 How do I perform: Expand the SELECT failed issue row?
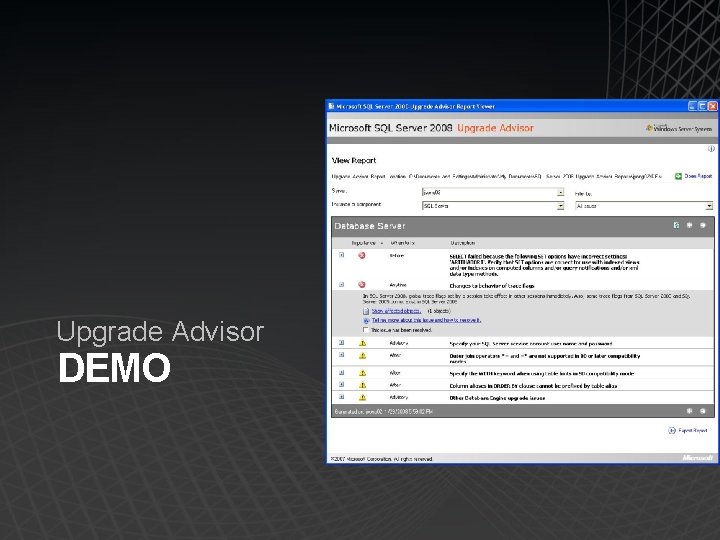click(342, 255)
